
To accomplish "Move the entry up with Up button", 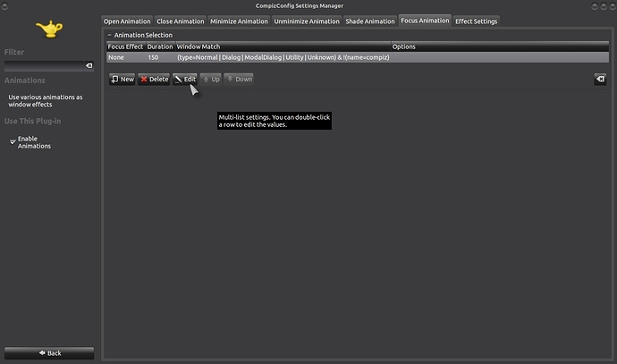I will point(211,79).
